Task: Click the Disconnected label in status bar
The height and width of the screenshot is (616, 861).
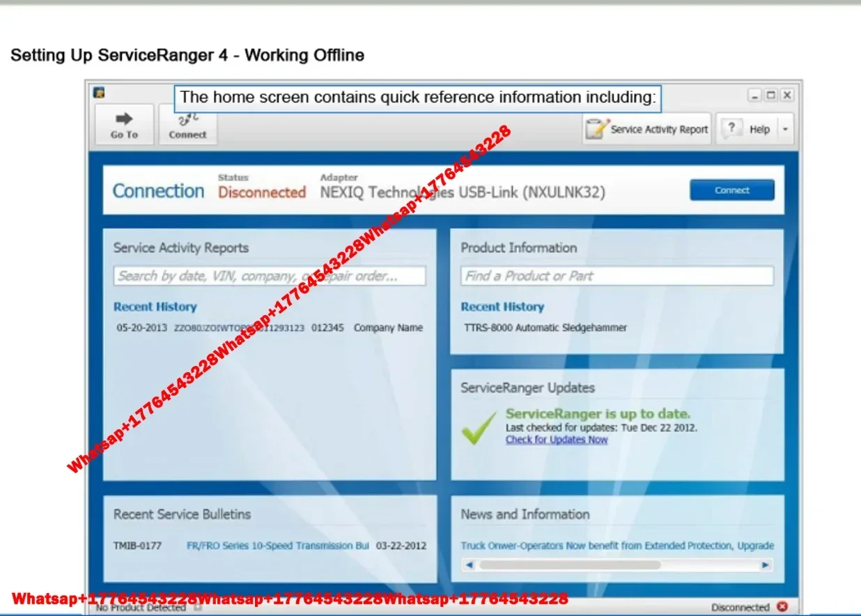Action: click(740, 608)
